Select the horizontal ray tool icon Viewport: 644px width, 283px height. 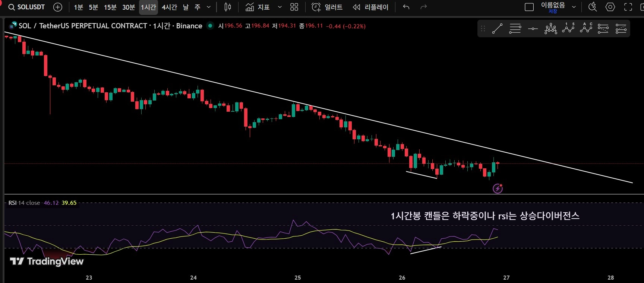[x=533, y=29]
